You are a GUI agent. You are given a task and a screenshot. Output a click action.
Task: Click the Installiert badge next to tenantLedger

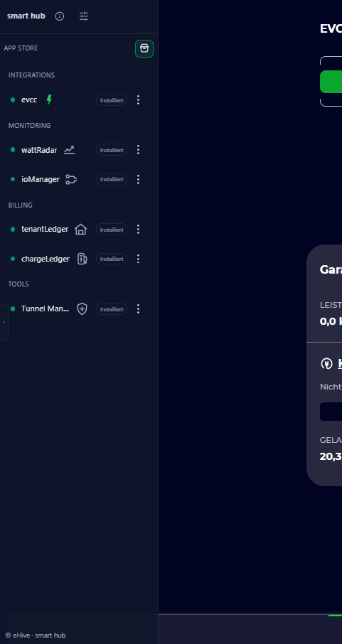click(112, 229)
